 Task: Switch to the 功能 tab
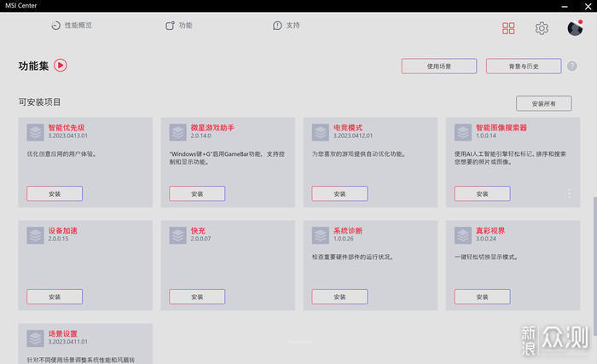[178, 26]
